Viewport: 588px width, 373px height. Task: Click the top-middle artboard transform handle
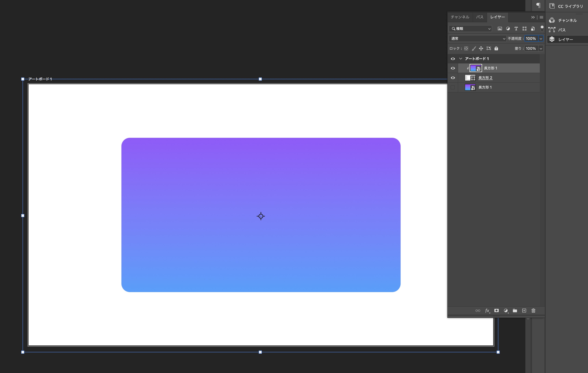260,79
